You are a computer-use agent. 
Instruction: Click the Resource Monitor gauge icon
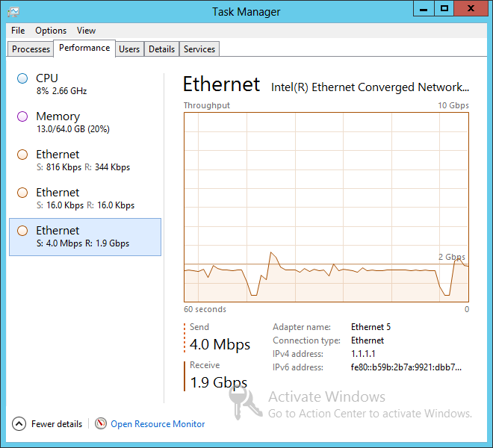click(x=101, y=423)
